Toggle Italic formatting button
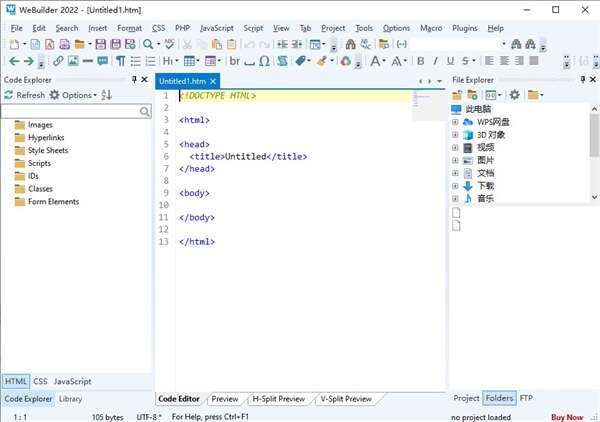Image resolution: width=600 pixels, height=422 pixels. click(x=434, y=61)
